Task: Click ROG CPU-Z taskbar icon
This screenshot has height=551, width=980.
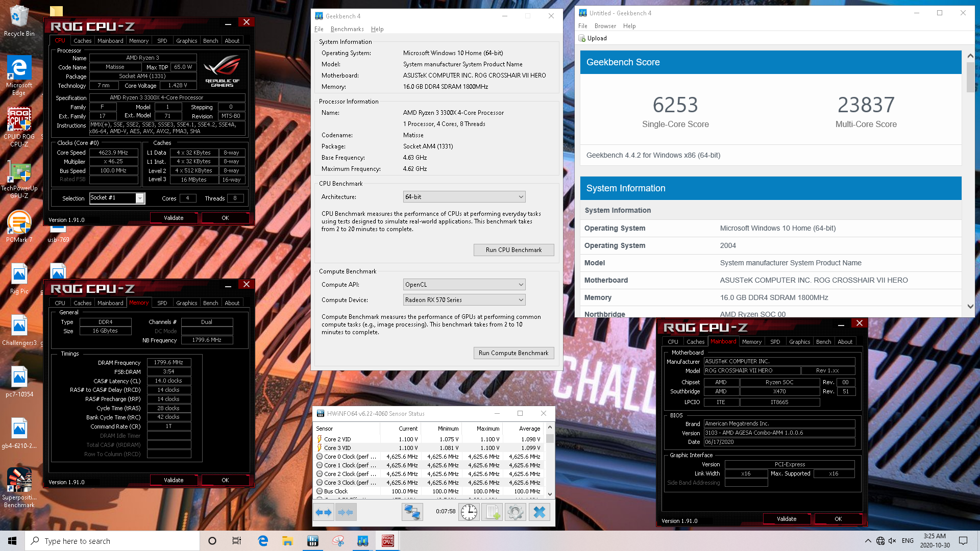Action: (388, 541)
